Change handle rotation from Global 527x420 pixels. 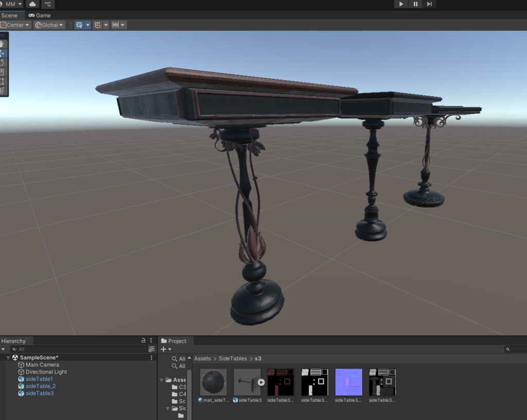(x=49, y=25)
